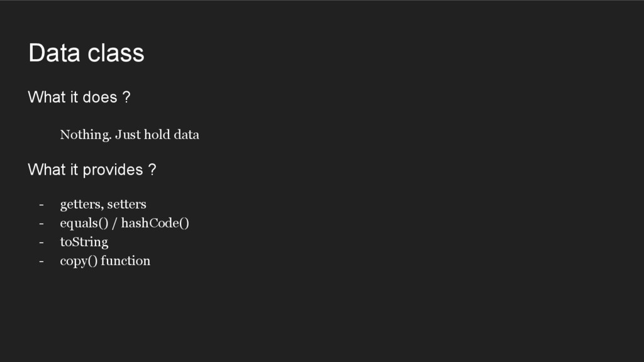
Task: Click the word 'provides' in the heading
Action: (x=113, y=170)
